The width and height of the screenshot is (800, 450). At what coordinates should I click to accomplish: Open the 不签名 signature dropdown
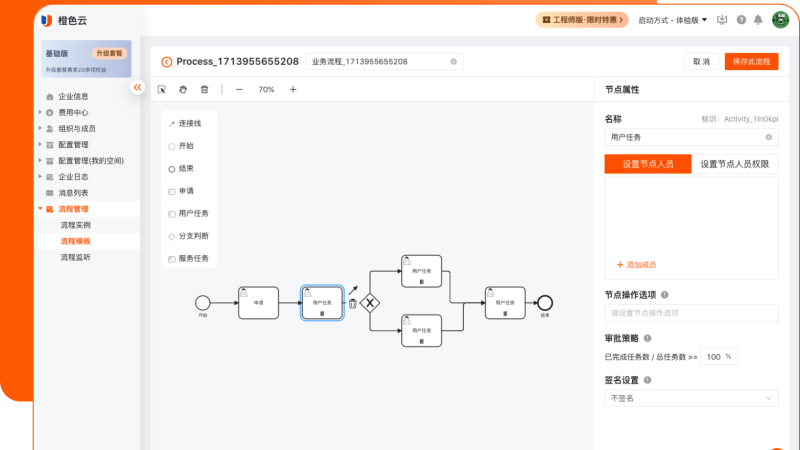pos(691,398)
